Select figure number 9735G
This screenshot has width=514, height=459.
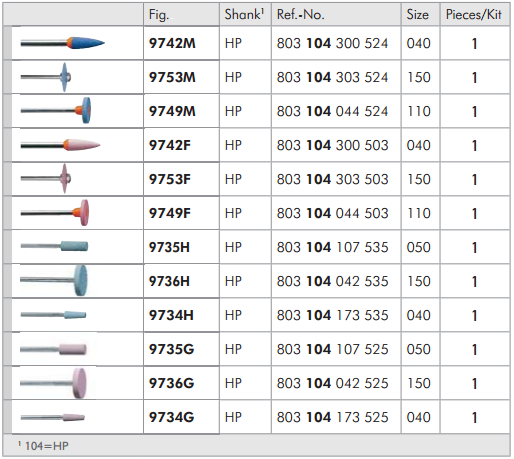[171, 349]
